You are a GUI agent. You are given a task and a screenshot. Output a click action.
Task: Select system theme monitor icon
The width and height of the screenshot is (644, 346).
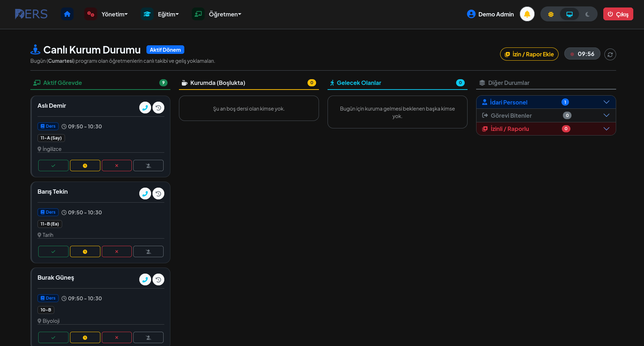click(569, 14)
